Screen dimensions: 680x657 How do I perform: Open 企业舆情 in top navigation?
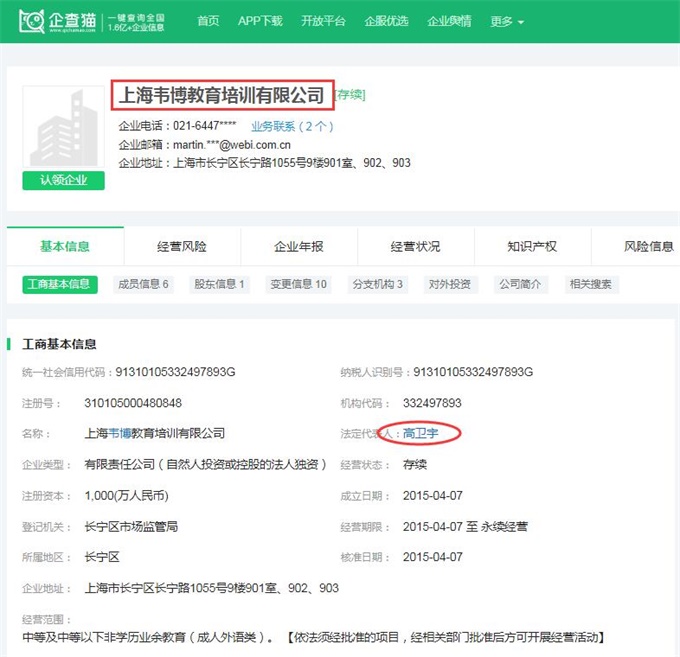pyautogui.click(x=449, y=21)
